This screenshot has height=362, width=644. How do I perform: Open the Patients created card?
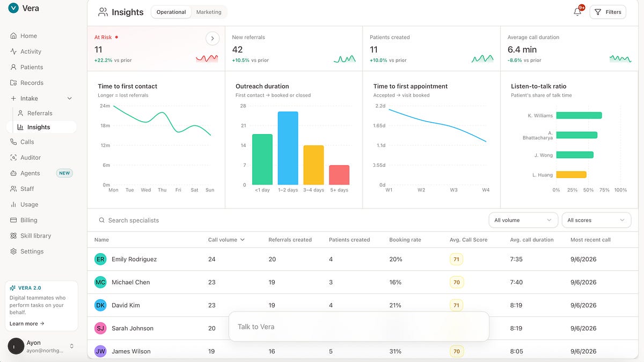click(431, 48)
